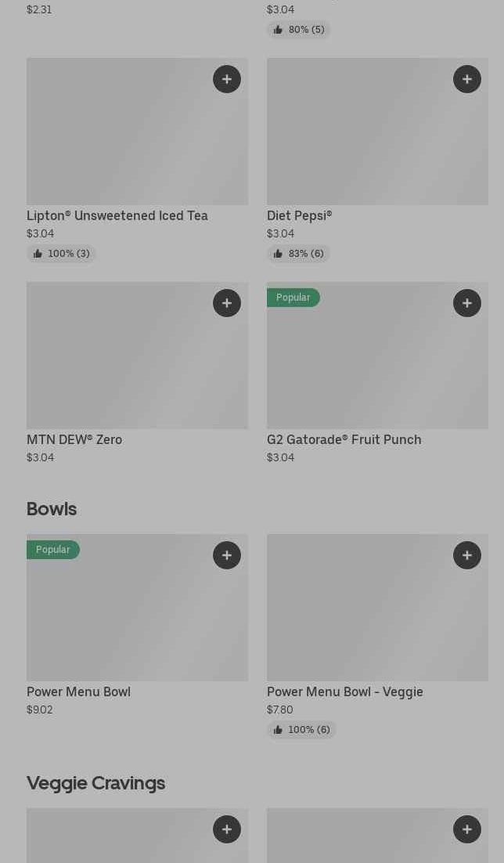The width and height of the screenshot is (504, 863).
Task: Click Lipton iced tea 100% rating badge
Action: [61, 254]
